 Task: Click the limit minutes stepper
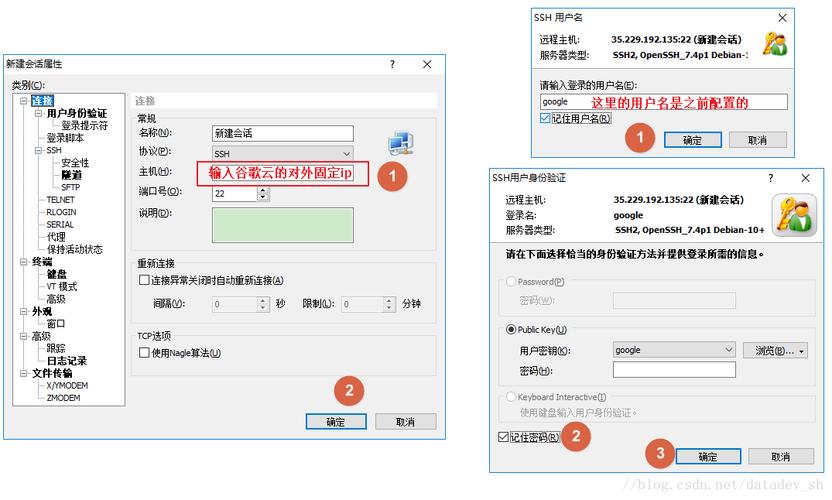coord(389,304)
